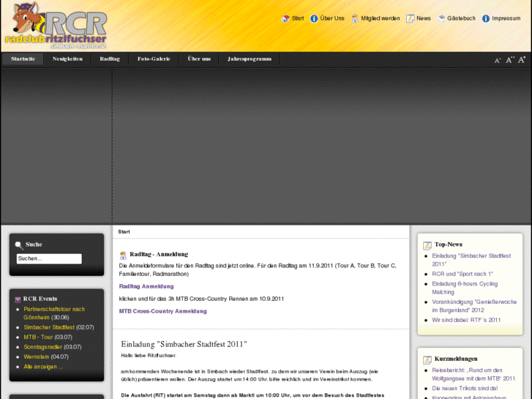The image size is (532, 399).
Task: Click the calendar icon beside RCR Events
Action: 18,299
